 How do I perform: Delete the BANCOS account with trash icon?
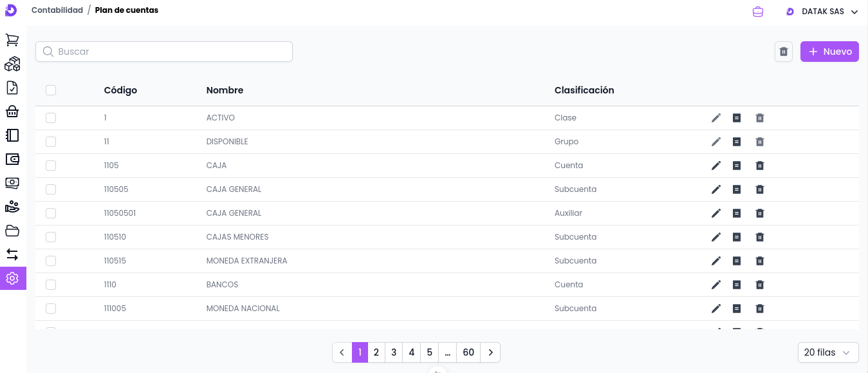[x=759, y=285]
